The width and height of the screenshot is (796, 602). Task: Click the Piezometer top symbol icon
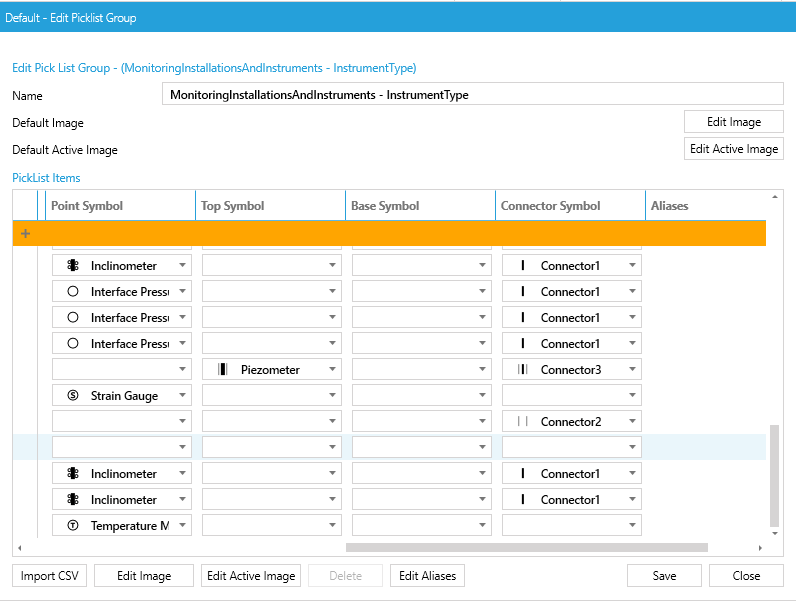[222, 370]
